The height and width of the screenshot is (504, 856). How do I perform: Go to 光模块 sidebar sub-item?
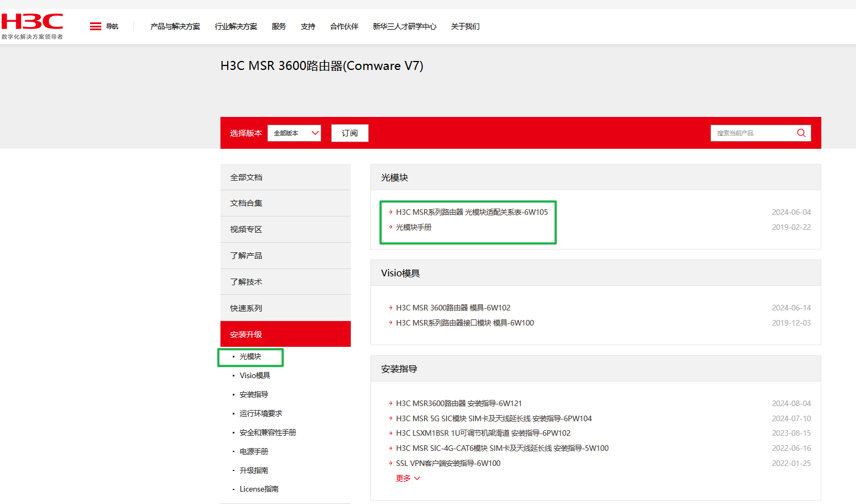click(x=250, y=356)
